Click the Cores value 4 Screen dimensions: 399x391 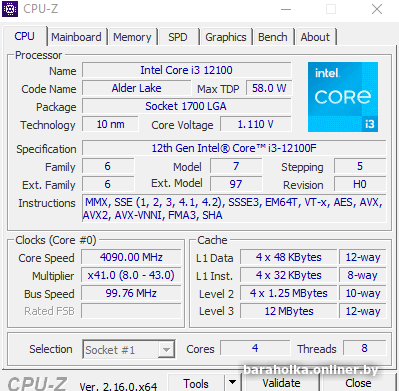[x=255, y=348]
